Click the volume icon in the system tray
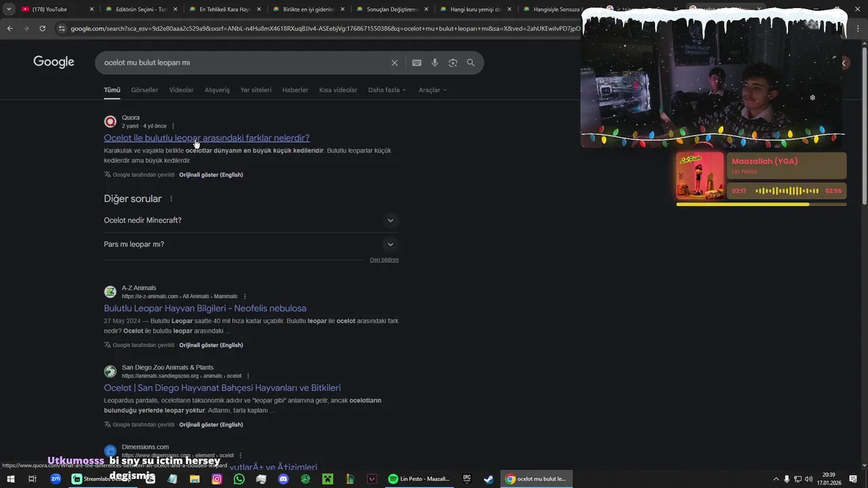The image size is (868, 488). [808, 479]
